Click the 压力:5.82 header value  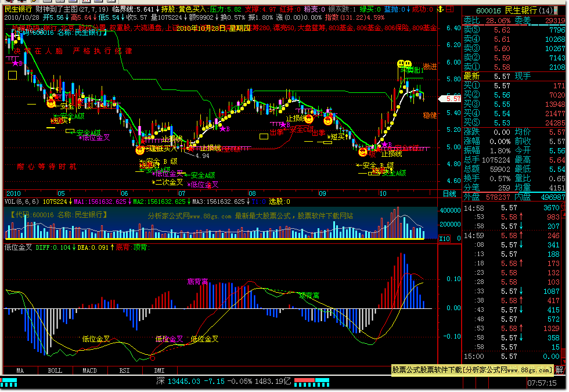click(225, 9)
